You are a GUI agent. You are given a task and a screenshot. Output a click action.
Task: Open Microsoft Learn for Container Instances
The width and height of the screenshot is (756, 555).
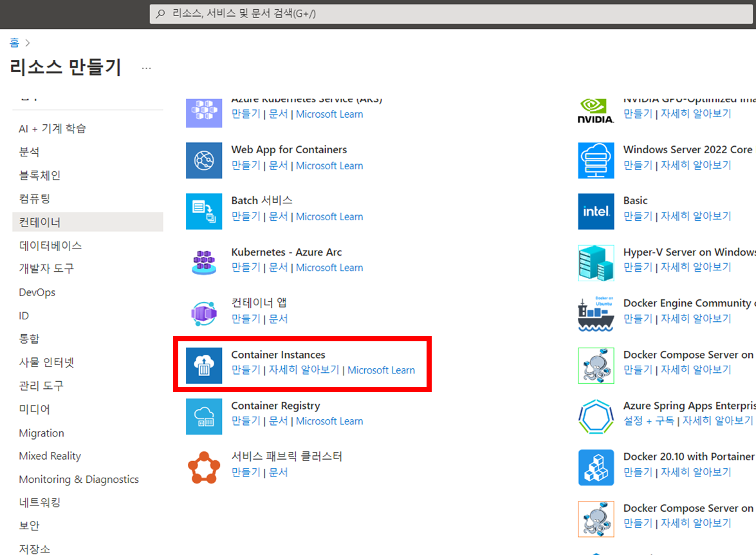[381, 370]
